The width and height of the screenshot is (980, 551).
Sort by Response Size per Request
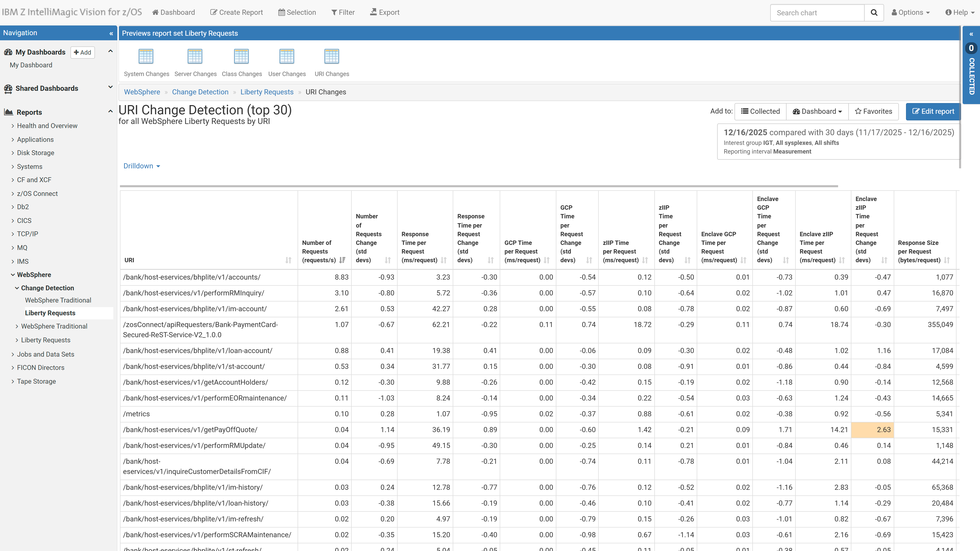point(947,260)
